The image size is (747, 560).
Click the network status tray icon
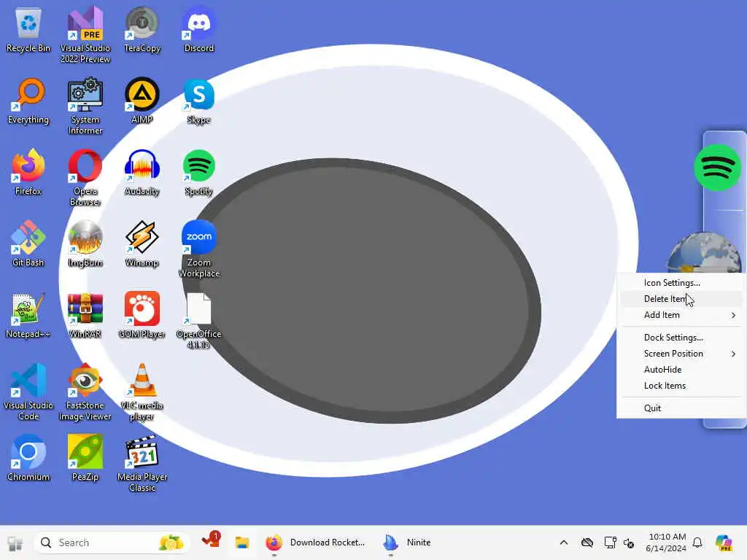pos(610,542)
